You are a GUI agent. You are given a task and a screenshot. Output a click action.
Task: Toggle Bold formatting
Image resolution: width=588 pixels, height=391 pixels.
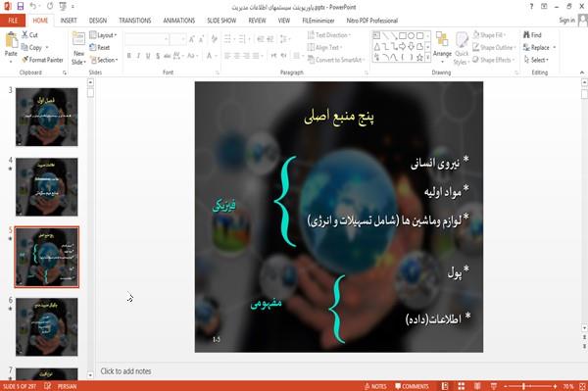coord(129,56)
